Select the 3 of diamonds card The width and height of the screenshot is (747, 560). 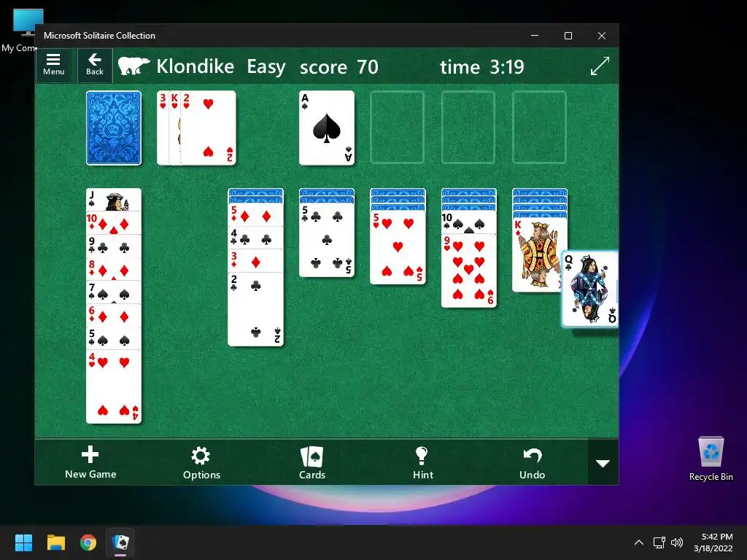point(255,262)
